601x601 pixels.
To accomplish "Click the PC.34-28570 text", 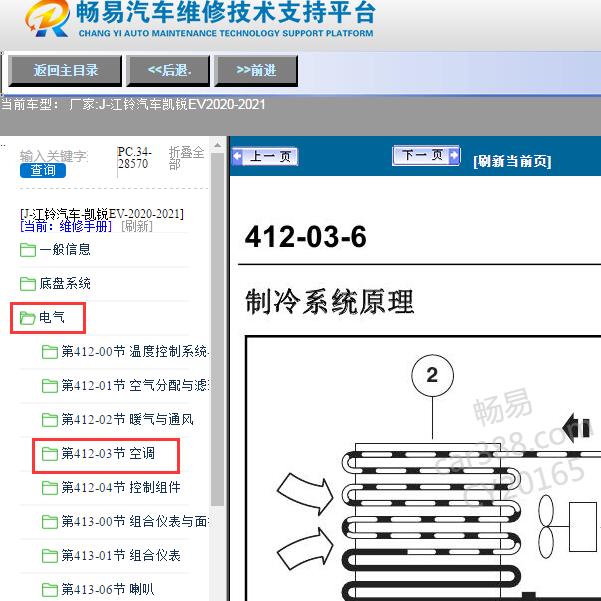I will point(134,158).
